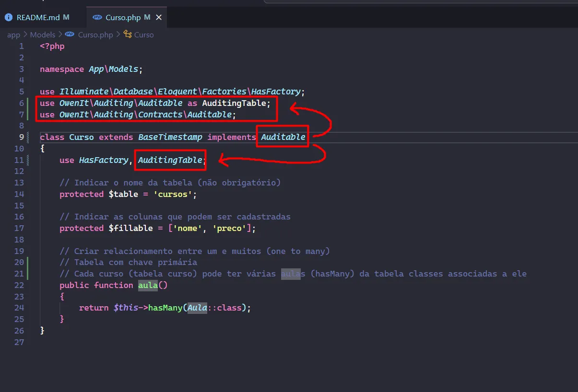Click the breadcrumb chevron after app
Image resolution: width=578 pixels, height=392 pixels.
[x=25, y=35]
